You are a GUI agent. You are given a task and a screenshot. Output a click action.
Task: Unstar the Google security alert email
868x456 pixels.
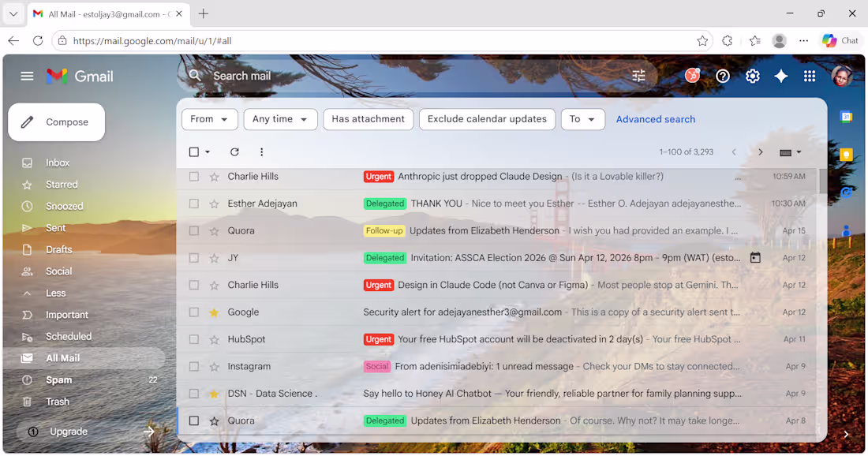pos(214,312)
